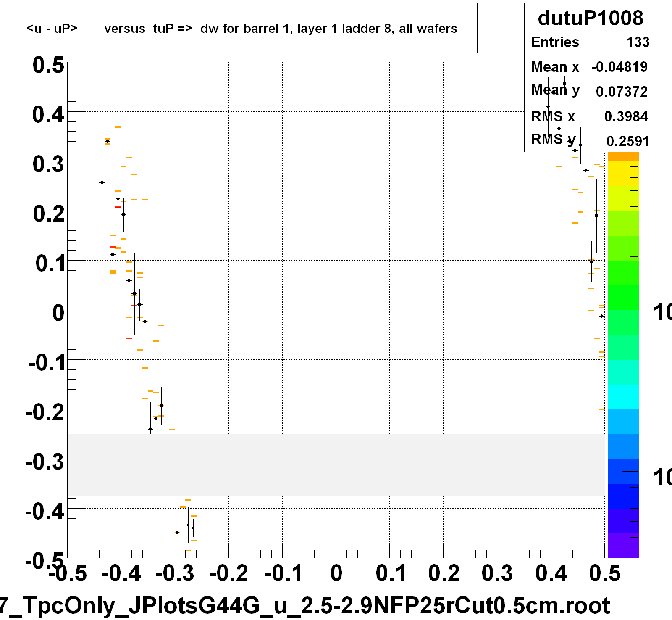Click the RMS y 0.2591 value
Image resolution: width=672 pixels, height=620 pixels.
pyautogui.click(x=628, y=141)
